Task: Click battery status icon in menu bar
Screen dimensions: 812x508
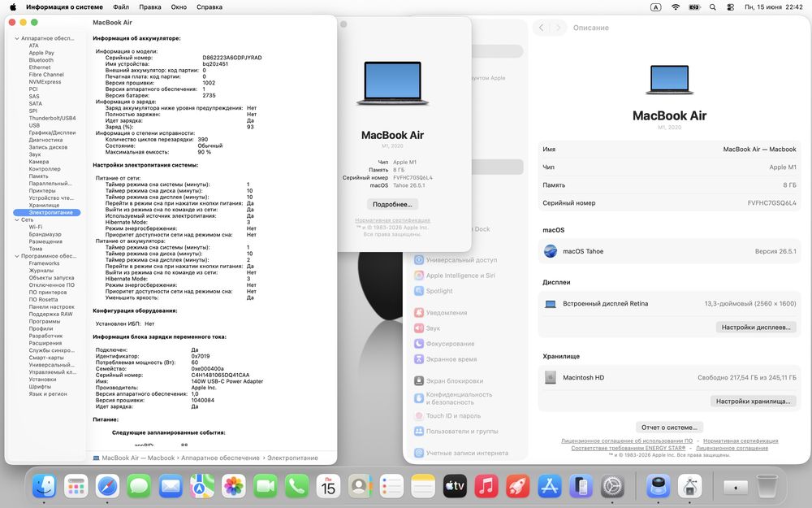Action: click(x=694, y=7)
